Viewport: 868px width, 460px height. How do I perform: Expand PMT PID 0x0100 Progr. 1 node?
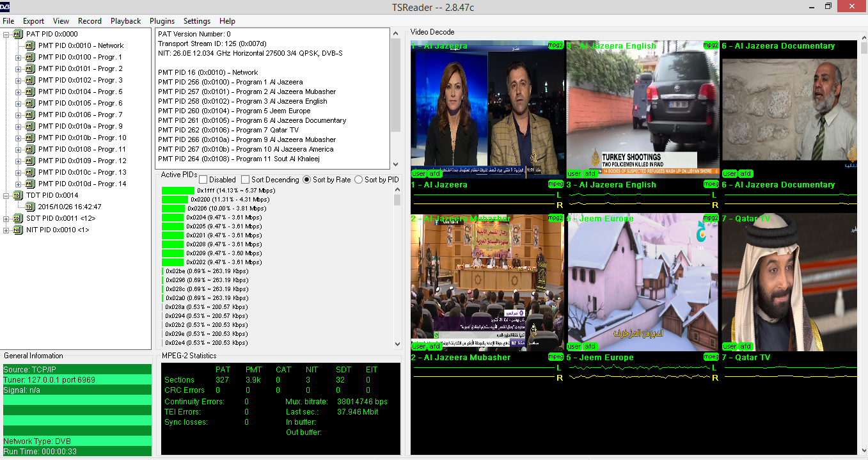pos(19,57)
